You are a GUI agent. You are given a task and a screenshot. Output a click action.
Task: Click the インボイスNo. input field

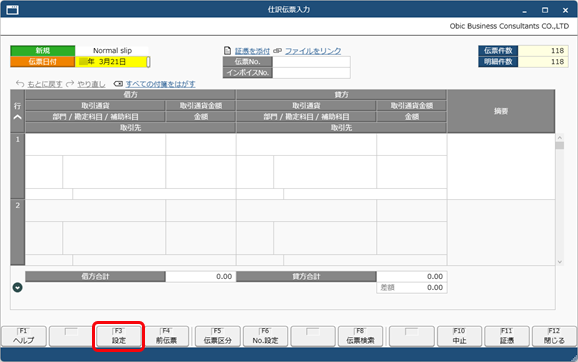(311, 73)
